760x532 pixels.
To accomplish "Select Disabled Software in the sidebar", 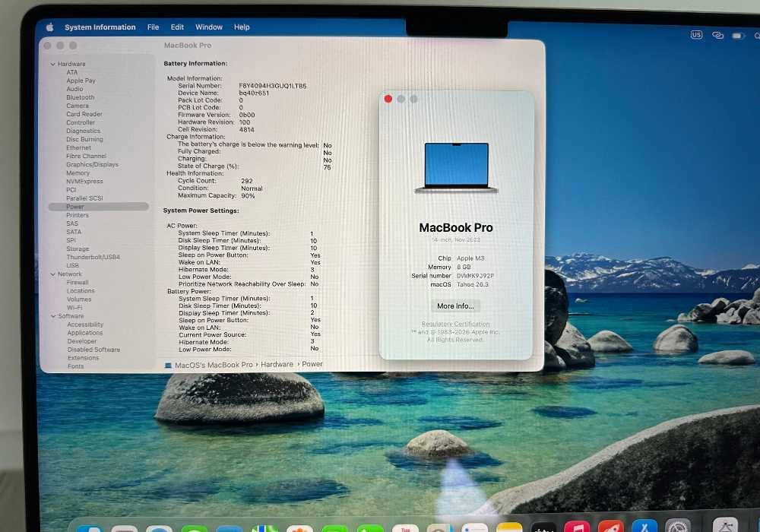I will point(93,350).
